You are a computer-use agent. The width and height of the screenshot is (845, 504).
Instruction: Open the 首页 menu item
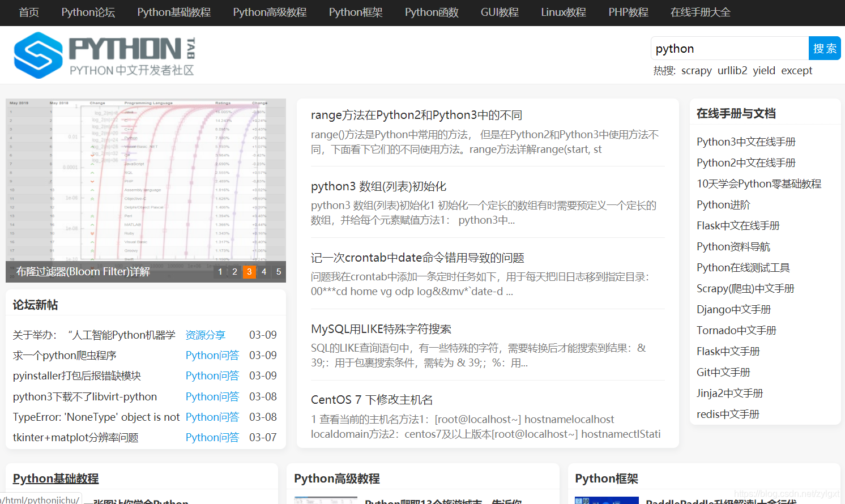pos(28,12)
